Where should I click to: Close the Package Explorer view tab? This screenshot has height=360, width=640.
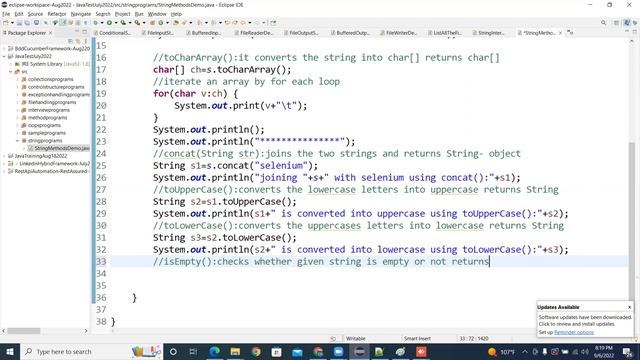click(x=50, y=33)
